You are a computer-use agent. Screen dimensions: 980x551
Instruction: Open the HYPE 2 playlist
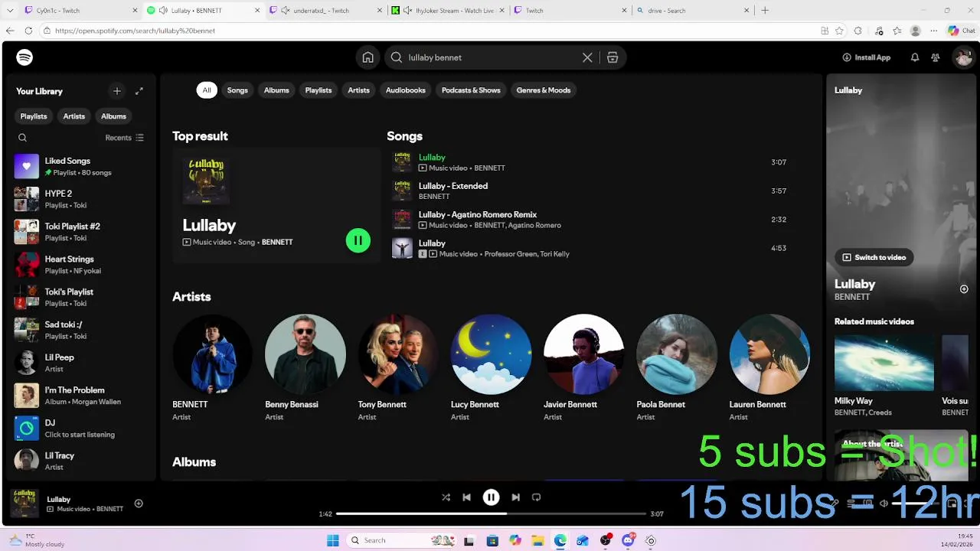coord(81,199)
